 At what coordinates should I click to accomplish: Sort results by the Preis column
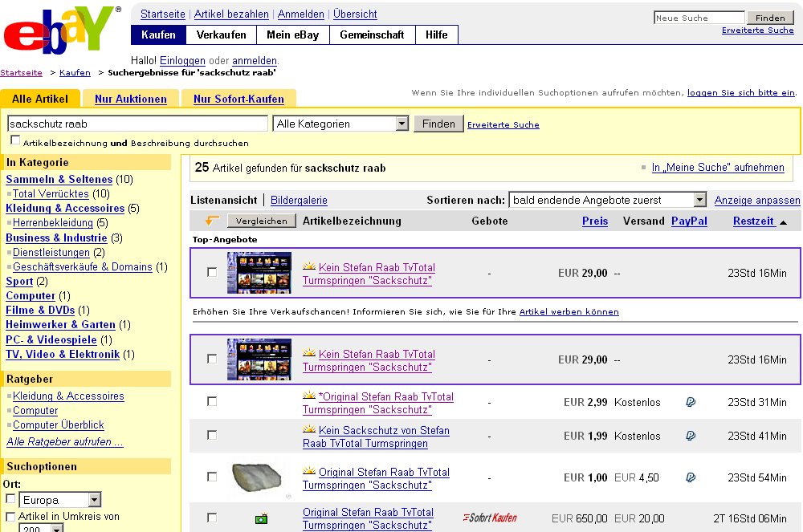coord(595,221)
